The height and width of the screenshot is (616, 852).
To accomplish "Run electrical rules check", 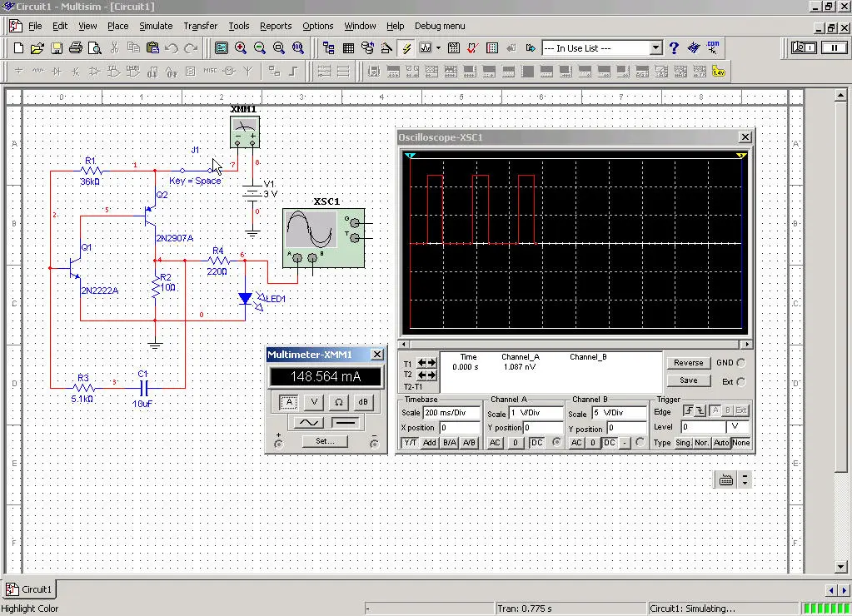I will [473, 48].
